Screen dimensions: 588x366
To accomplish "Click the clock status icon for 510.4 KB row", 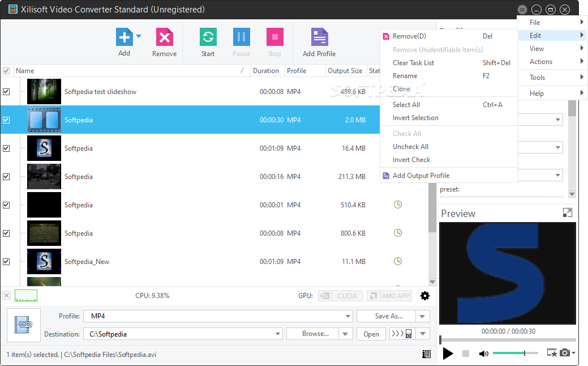I will [x=397, y=205].
